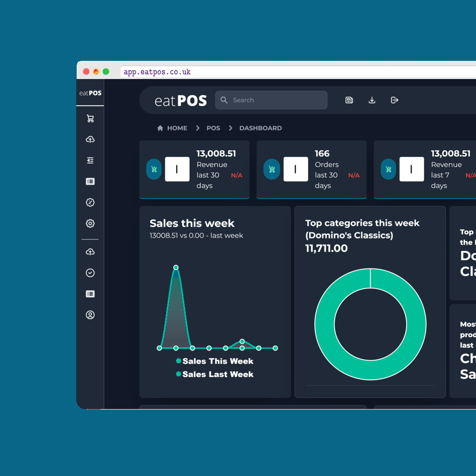The width and height of the screenshot is (476, 476).
Task: Open the discount percent badge icon in sidebar
Action: (90, 202)
